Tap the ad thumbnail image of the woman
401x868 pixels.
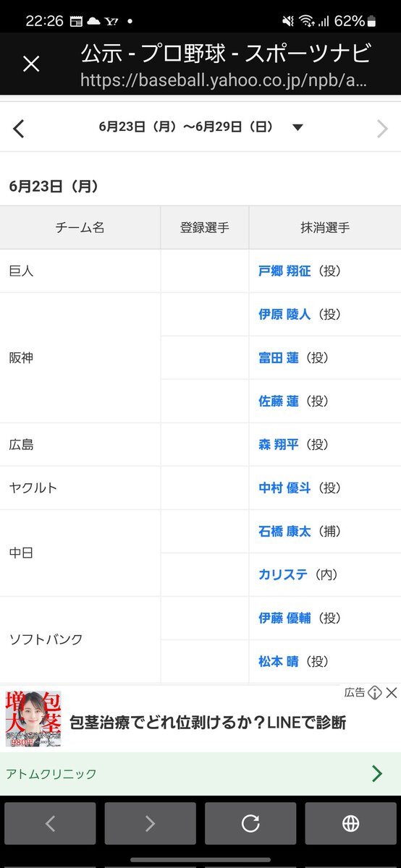click(33, 719)
